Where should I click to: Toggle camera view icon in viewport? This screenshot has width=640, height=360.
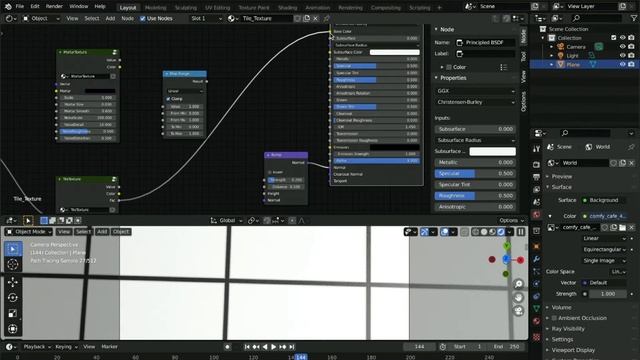518,311
